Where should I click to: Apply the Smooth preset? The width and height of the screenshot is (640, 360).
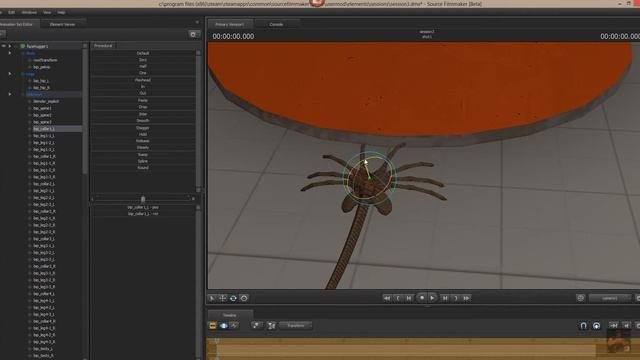(x=142, y=121)
